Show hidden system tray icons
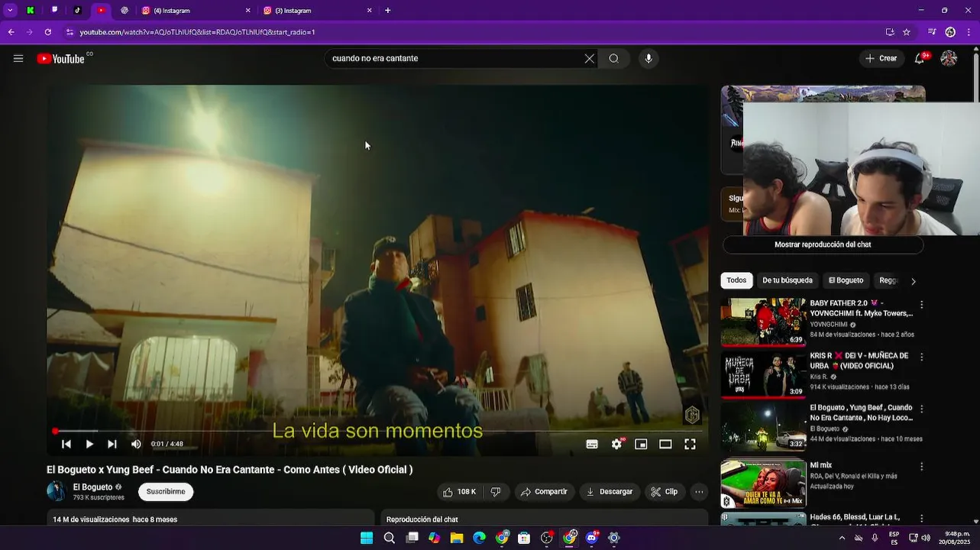This screenshot has width=980, height=550. 842,538
